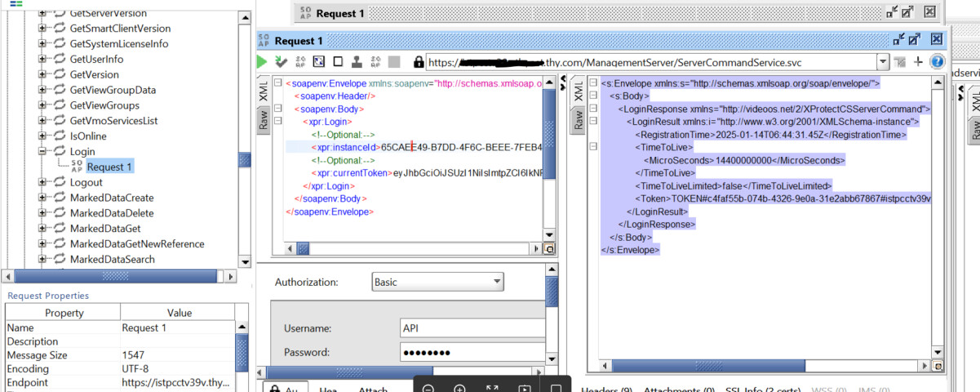Expand the GetViewGroups tree node

coord(42,105)
